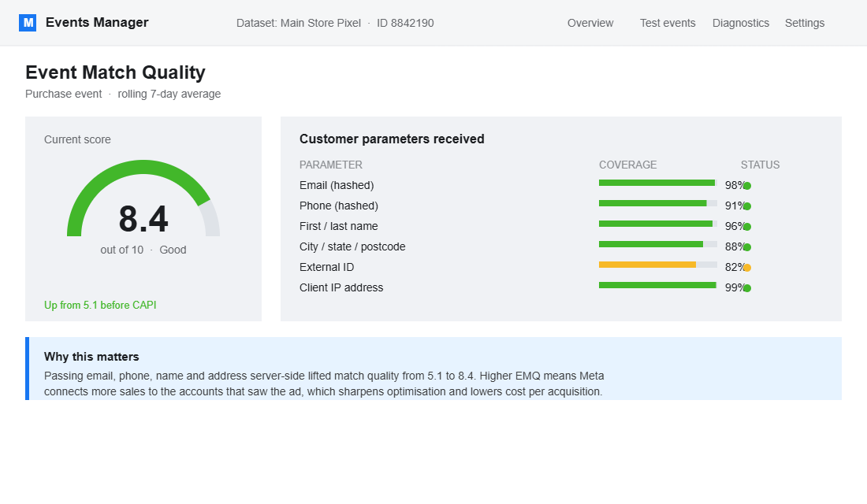This screenshot has width=867, height=504.
Task: Click the 'ID 8842190' text
Action: 405,23
